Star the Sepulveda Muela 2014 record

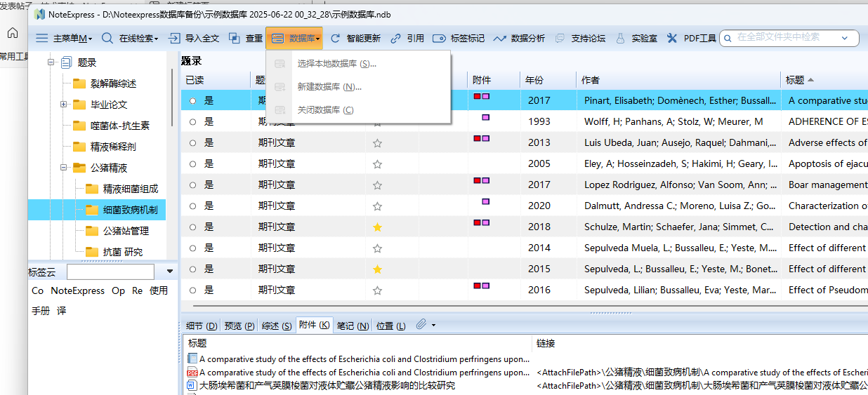(x=377, y=248)
